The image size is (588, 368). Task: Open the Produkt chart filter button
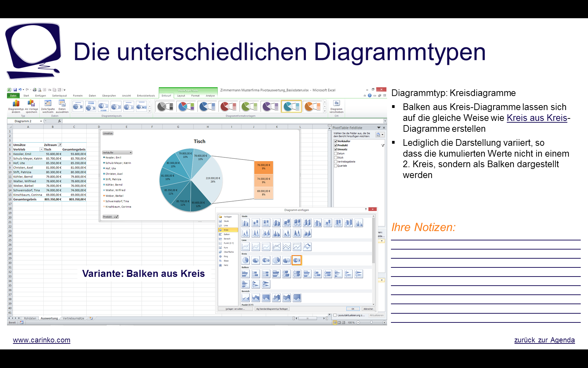point(111,217)
